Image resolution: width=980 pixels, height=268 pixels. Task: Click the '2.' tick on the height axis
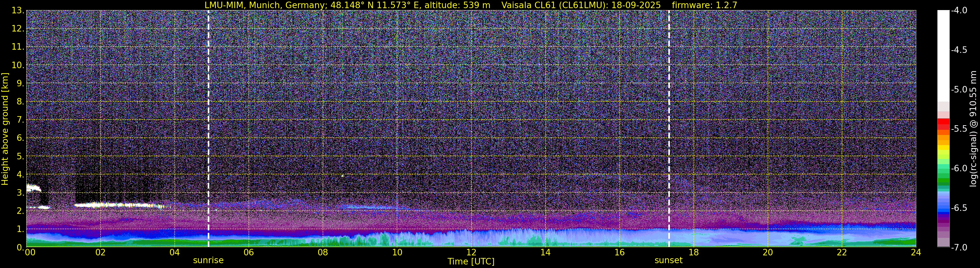(20, 211)
